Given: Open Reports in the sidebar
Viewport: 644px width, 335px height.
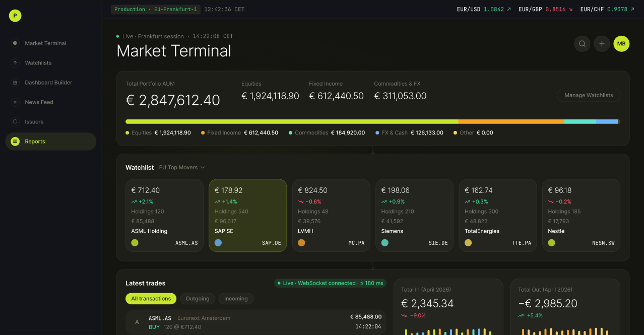Looking at the screenshot, I should [x=50, y=142].
